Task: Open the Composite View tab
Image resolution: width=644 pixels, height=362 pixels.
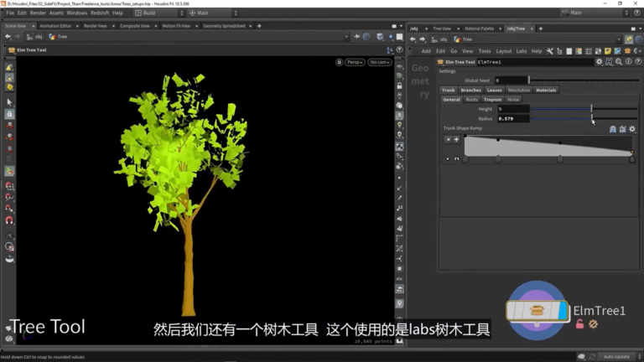Action: (135, 26)
